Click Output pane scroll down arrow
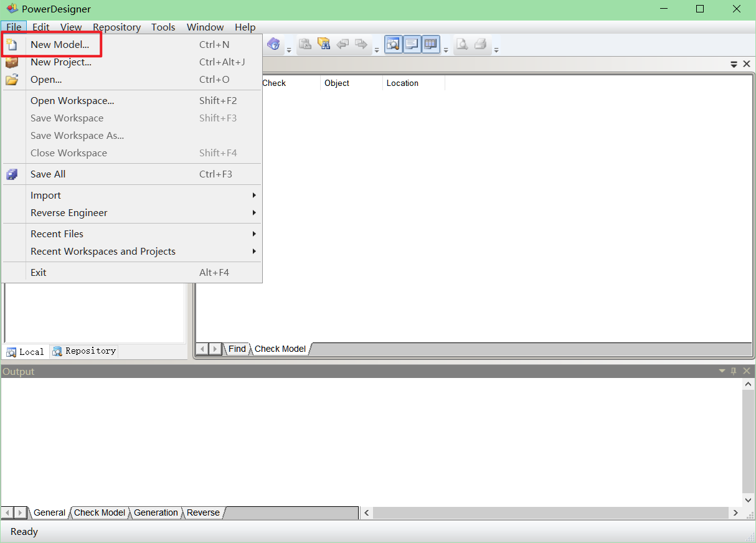The width and height of the screenshot is (756, 543). [x=749, y=500]
